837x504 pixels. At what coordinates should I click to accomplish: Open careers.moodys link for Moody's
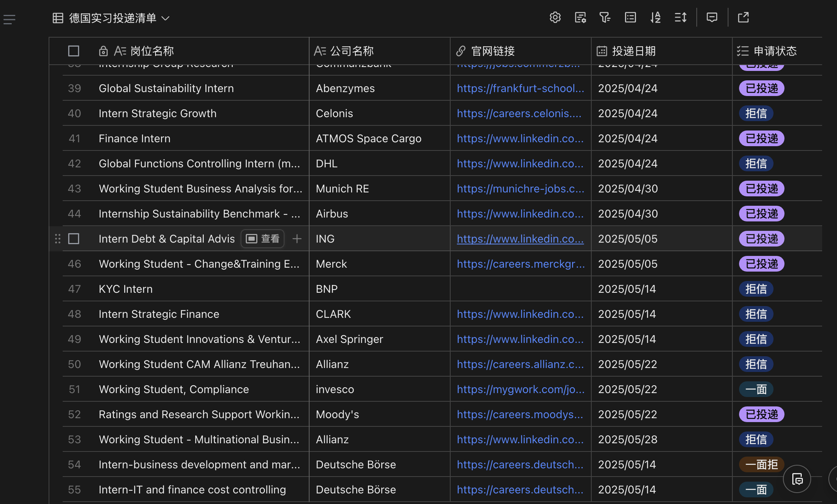tap(520, 414)
